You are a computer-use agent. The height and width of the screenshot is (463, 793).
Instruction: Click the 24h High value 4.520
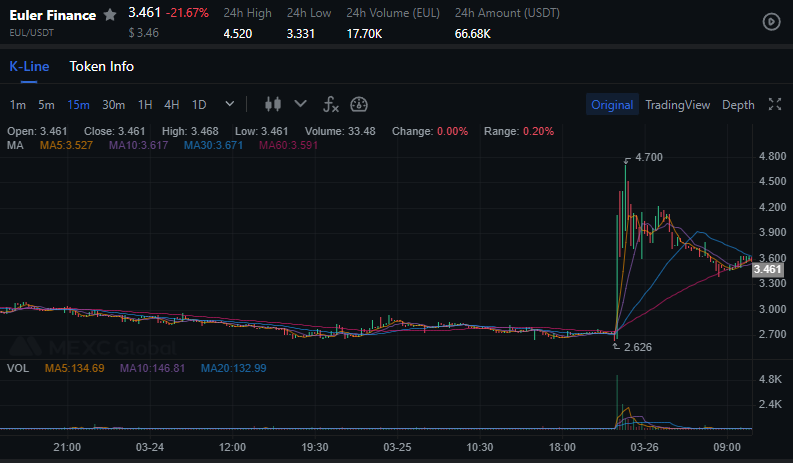pyautogui.click(x=238, y=34)
